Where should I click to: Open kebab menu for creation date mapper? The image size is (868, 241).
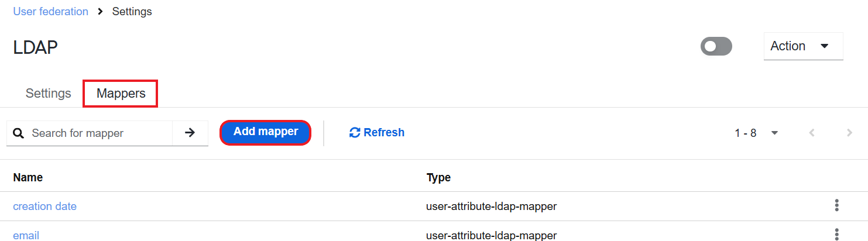tap(837, 206)
